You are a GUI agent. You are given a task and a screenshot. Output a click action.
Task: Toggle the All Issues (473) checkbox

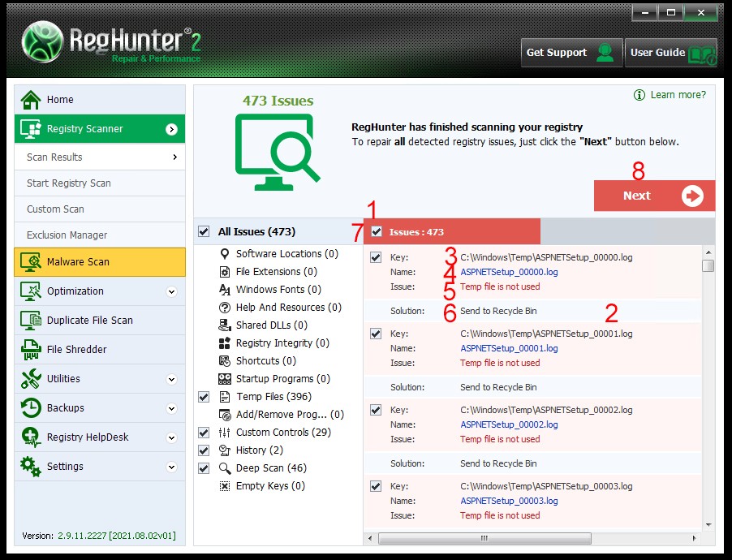pos(204,232)
